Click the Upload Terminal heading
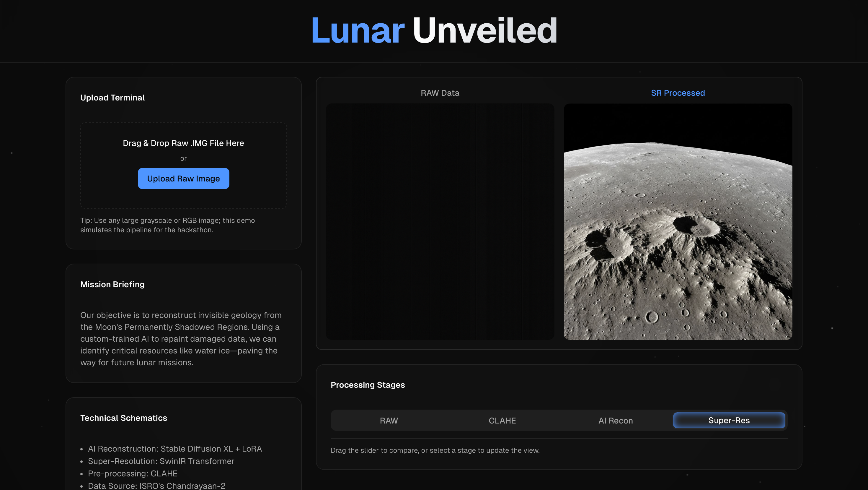This screenshot has width=868, height=490. pos(112,98)
